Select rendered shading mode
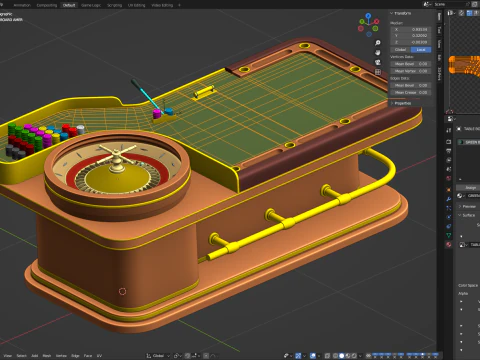 [x=354, y=356]
